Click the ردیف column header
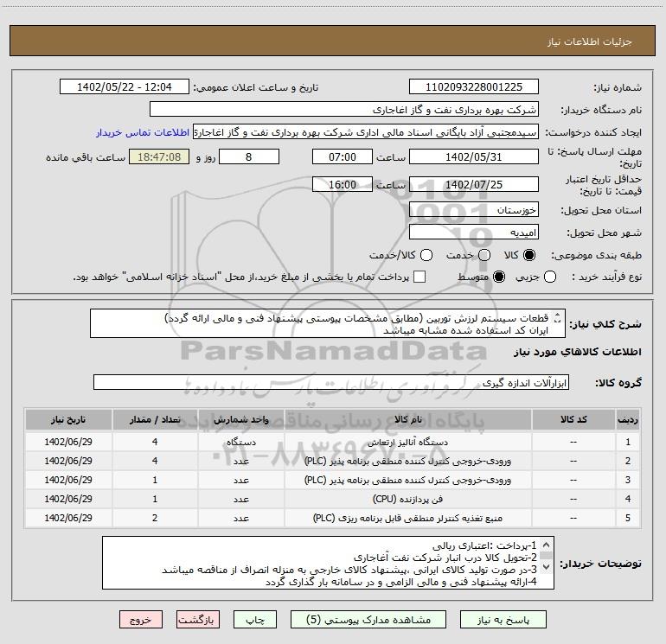 (x=628, y=419)
